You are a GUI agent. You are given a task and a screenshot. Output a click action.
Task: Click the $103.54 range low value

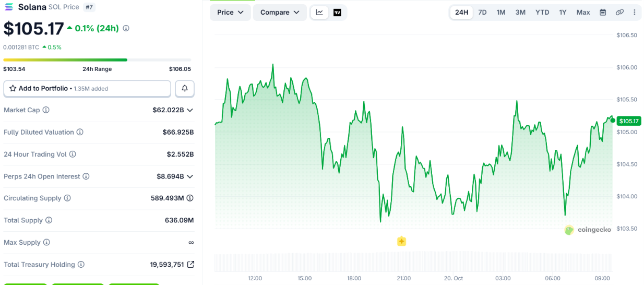point(14,69)
